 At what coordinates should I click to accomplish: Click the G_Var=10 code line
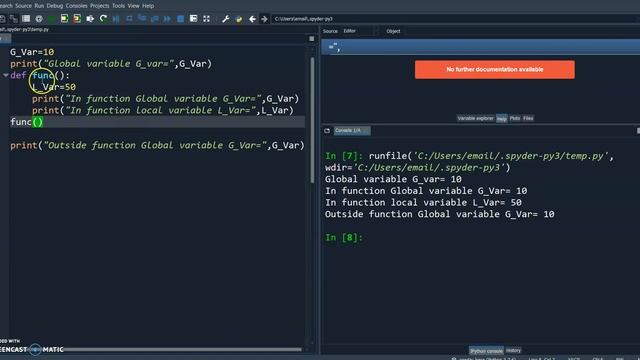coord(32,52)
